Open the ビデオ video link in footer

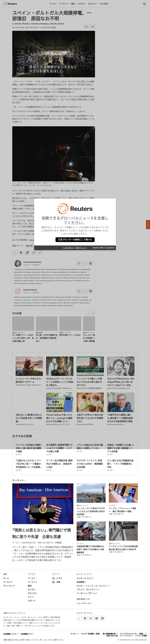[x=57, y=578]
